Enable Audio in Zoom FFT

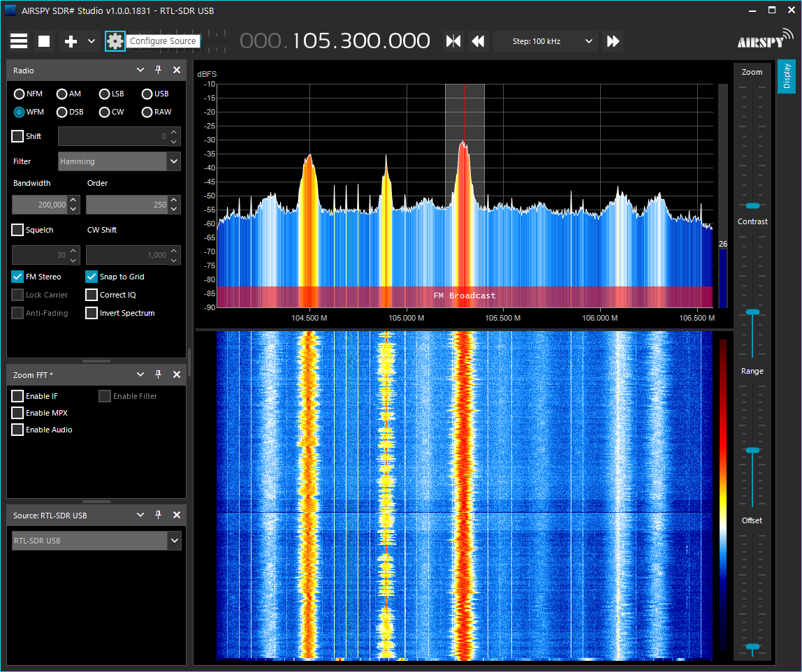point(17,430)
